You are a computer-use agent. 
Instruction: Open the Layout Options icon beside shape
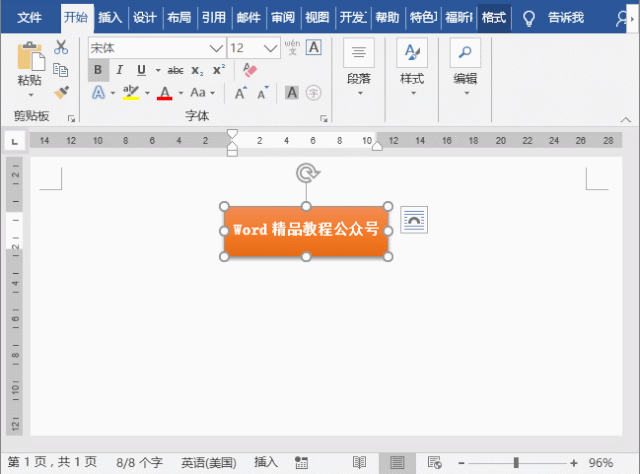[414, 220]
